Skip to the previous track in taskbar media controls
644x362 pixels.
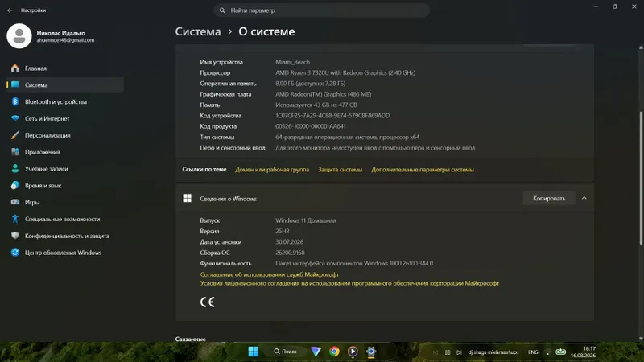(x=436, y=352)
